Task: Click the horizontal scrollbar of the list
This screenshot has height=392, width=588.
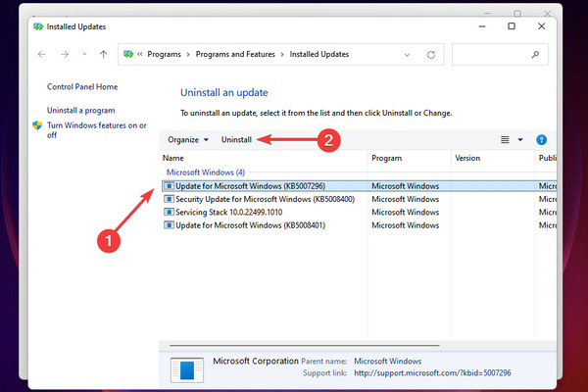Action: [305, 345]
